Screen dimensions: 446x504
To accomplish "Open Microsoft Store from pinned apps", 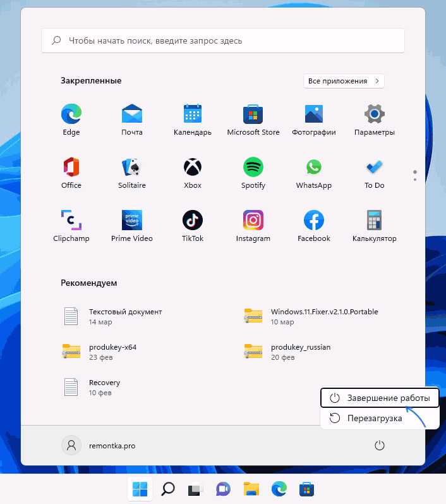I will click(x=253, y=120).
